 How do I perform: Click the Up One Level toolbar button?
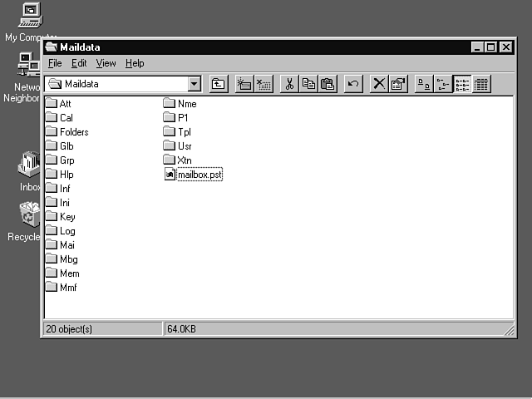point(218,84)
